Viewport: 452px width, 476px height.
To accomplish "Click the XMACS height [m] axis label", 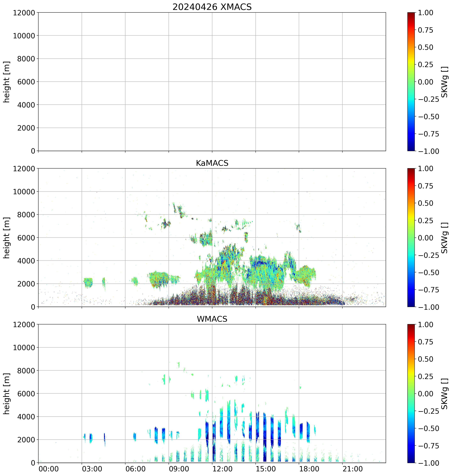I will coord(7,82).
